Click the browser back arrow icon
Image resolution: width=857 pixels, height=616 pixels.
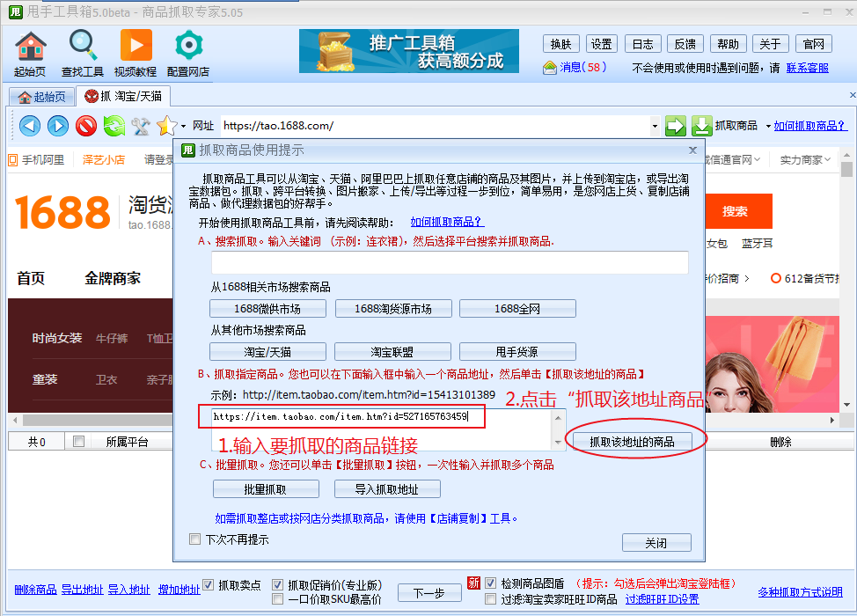pos(30,126)
